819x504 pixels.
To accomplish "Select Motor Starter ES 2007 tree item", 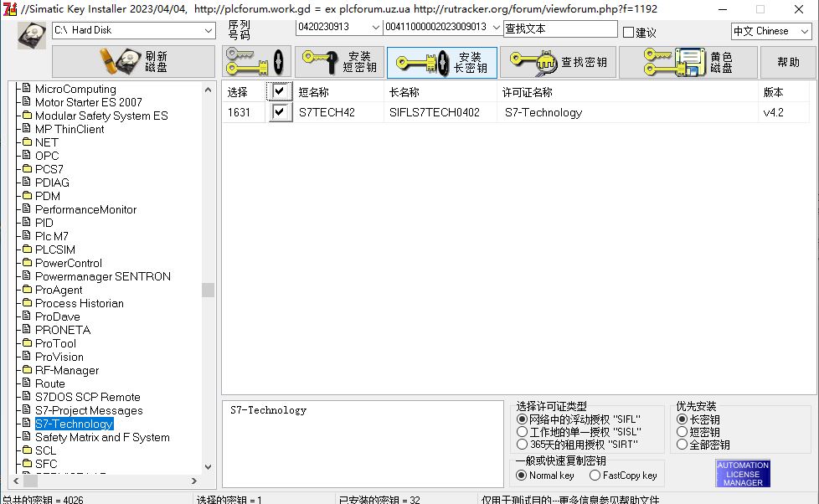I will pos(88,102).
